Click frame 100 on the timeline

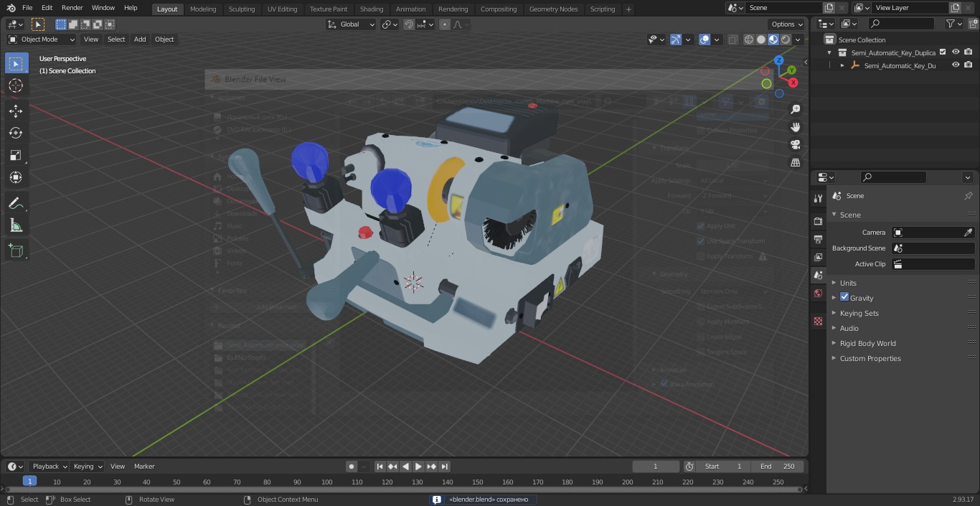tap(327, 482)
